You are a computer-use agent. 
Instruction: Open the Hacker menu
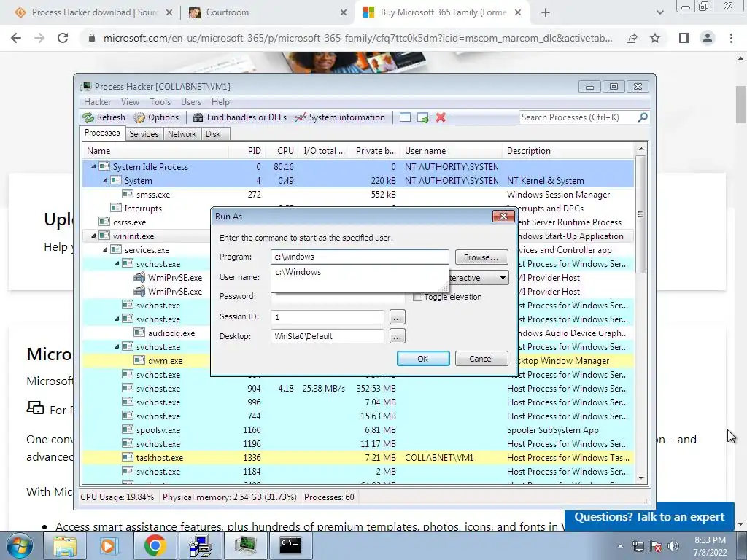(97, 102)
